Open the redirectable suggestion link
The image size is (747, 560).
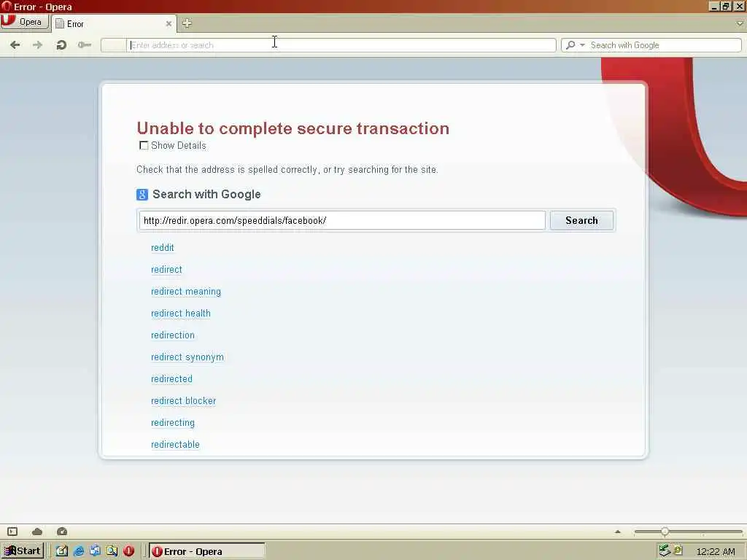(175, 445)
